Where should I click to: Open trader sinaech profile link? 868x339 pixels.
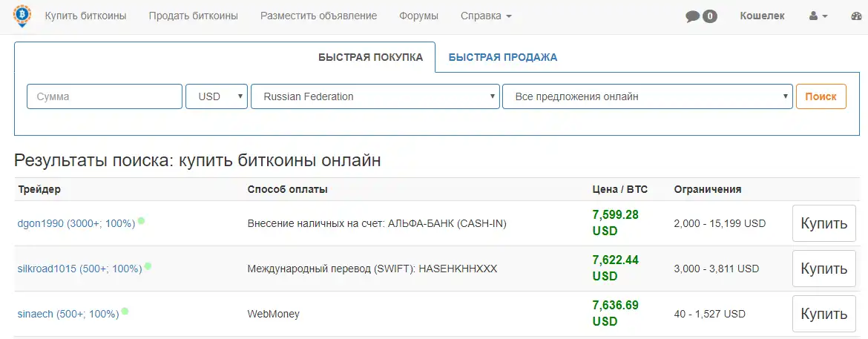coord(68,315)
